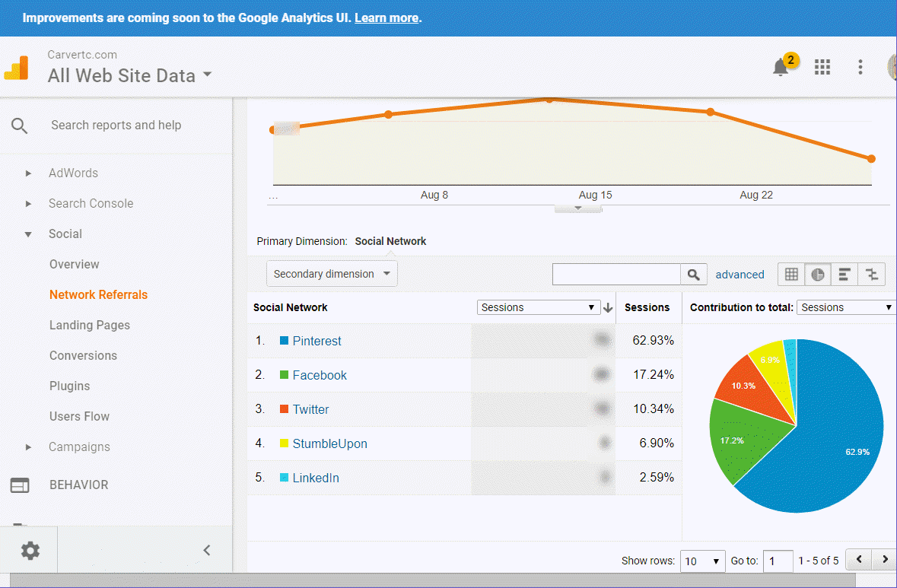The image size is (897, 588).
Task: Expand the AdWords section
Action: point(28,173)
